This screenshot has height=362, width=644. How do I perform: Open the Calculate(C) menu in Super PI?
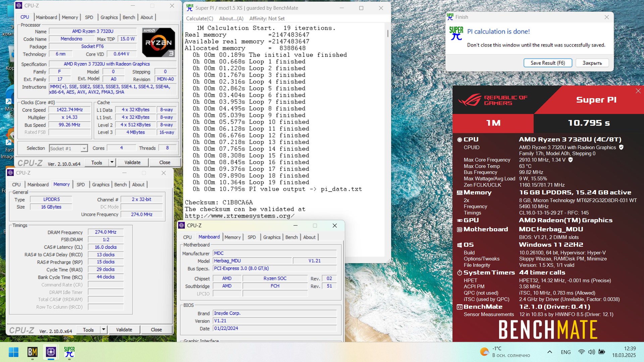tap(200, 18)
